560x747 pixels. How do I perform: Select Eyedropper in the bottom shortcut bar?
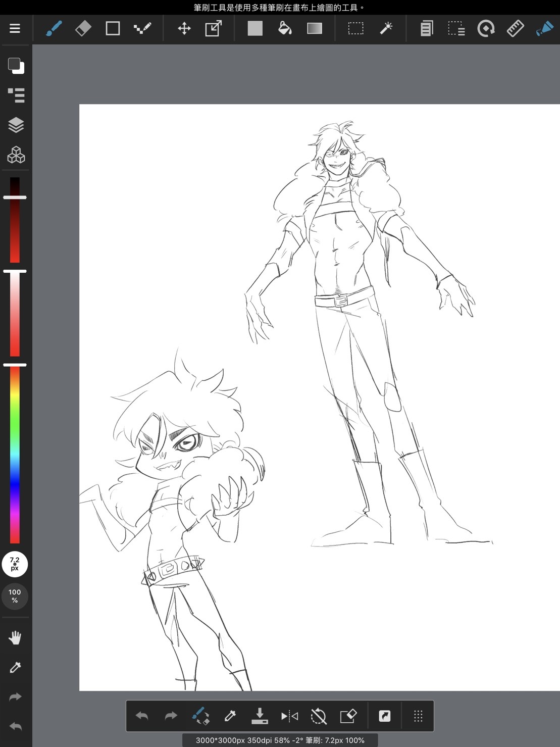(230, 716)
